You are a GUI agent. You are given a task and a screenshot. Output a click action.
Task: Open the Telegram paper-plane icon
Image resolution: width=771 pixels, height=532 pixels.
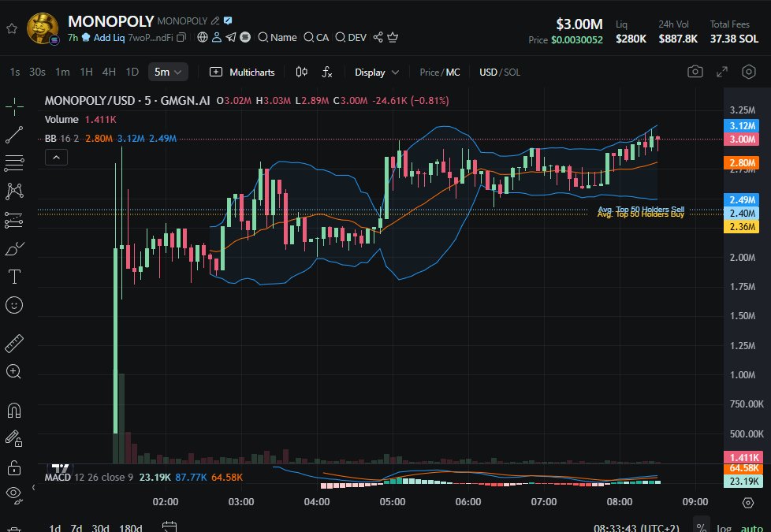(x=231, y=37)
